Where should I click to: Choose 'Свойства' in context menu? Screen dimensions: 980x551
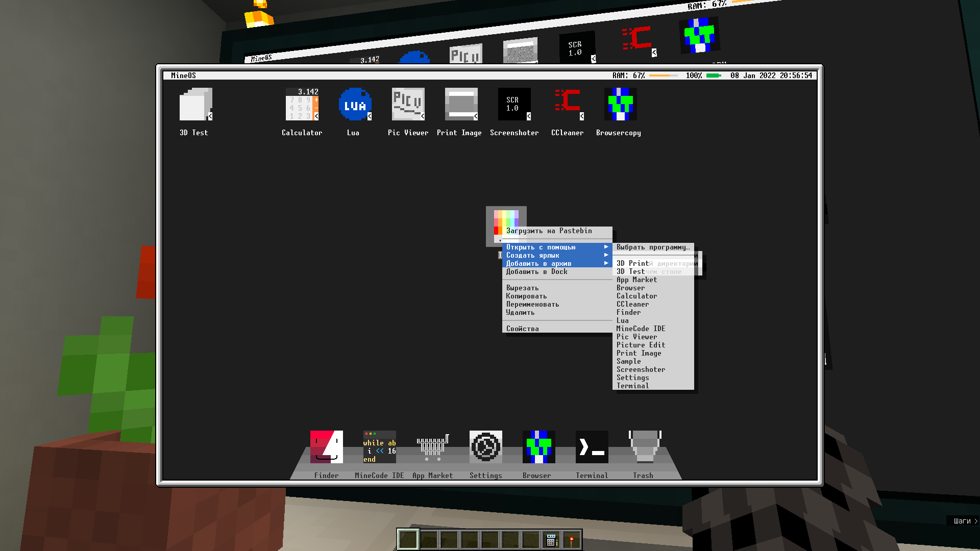pyautogui.click(x=523, y=329)
